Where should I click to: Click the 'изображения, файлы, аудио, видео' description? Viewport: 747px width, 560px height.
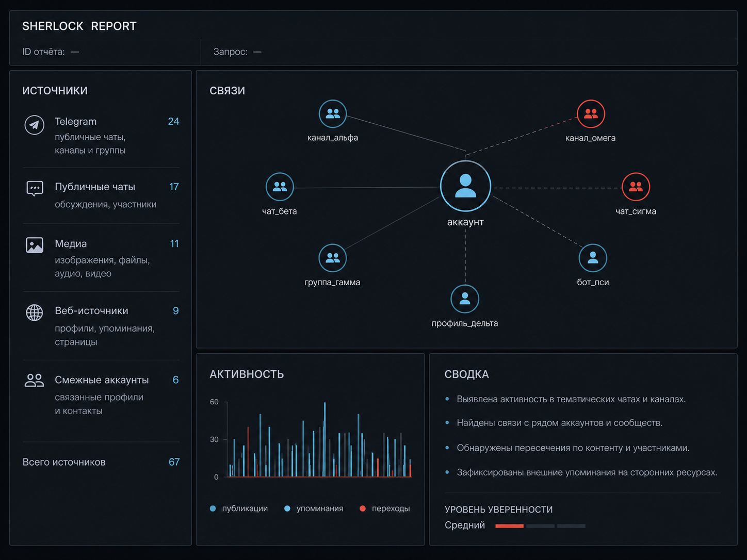pyautogui.click(x=102, y=267)
